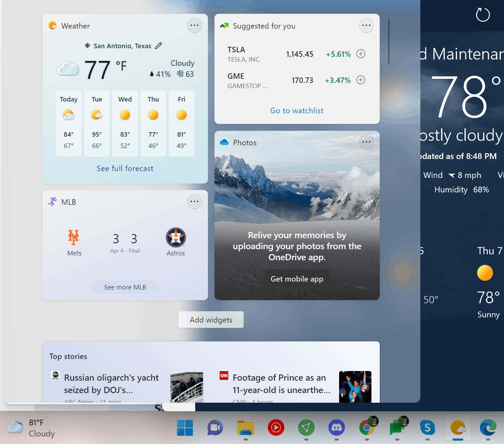
Task: Click Go to watchlist link
Action: (x=297, y=111)
